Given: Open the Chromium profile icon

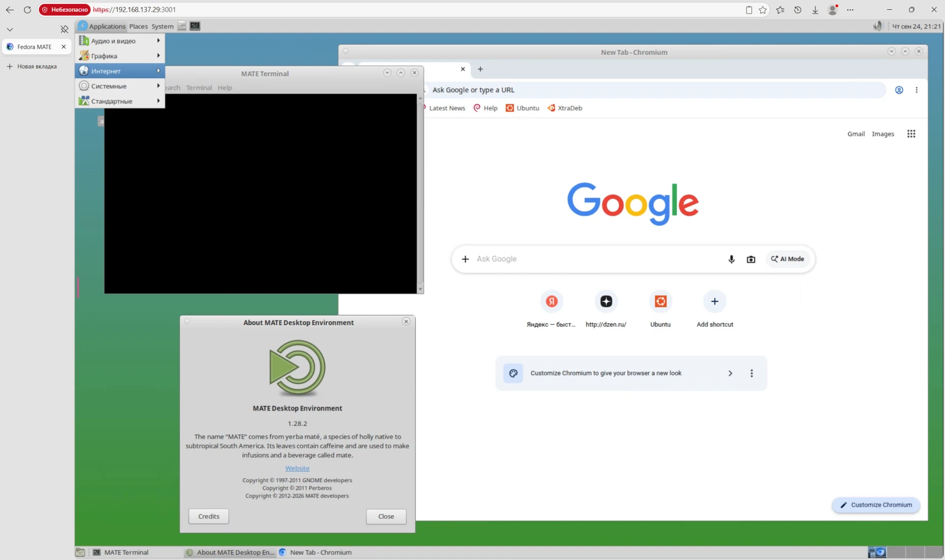Looking at the screenshot, I should tap(899, 90).
